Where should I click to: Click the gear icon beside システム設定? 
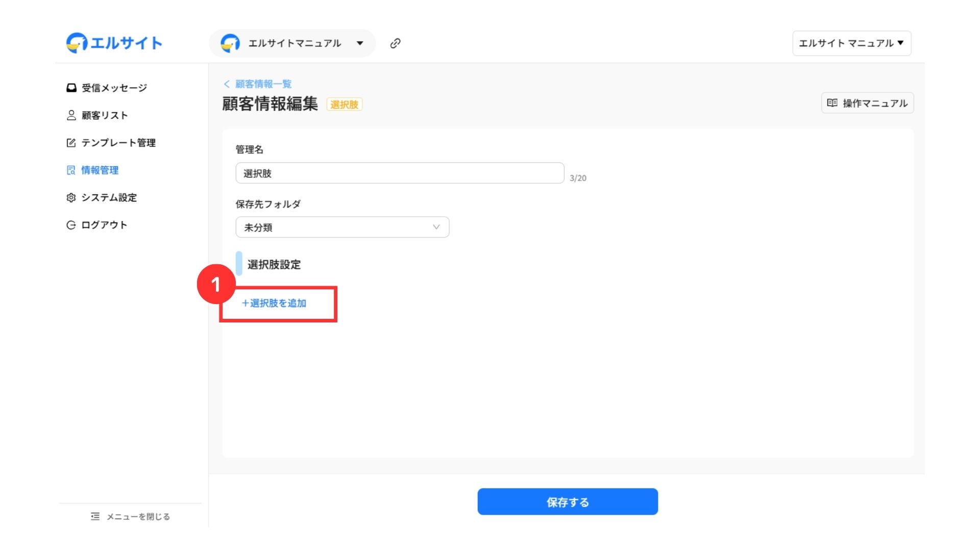[71, 197]
